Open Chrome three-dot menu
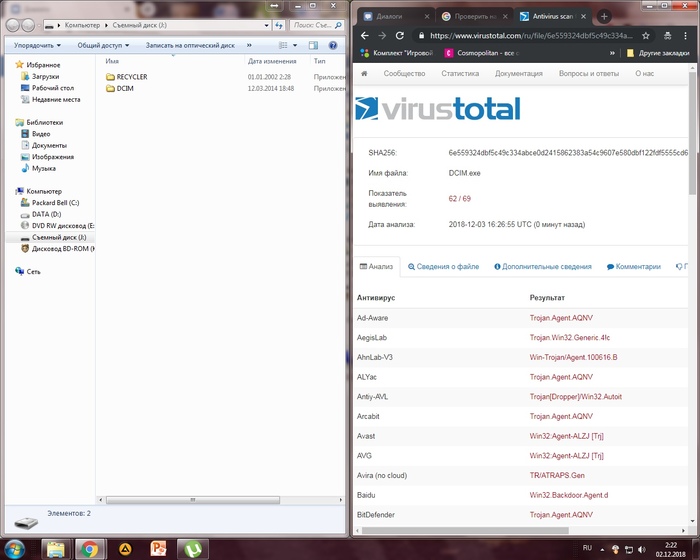 685,36
